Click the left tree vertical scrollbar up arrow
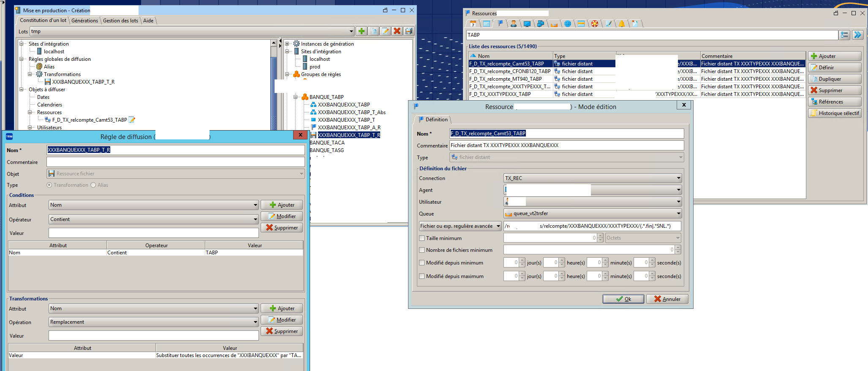 (x=274, y=43)
